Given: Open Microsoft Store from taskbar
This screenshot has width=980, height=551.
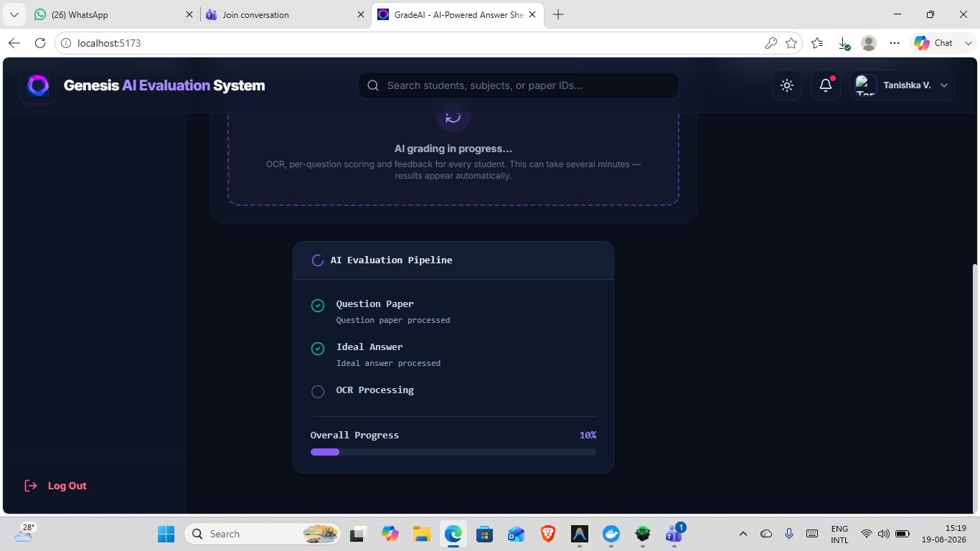Looking at the screenshot, I should [484, 534].
